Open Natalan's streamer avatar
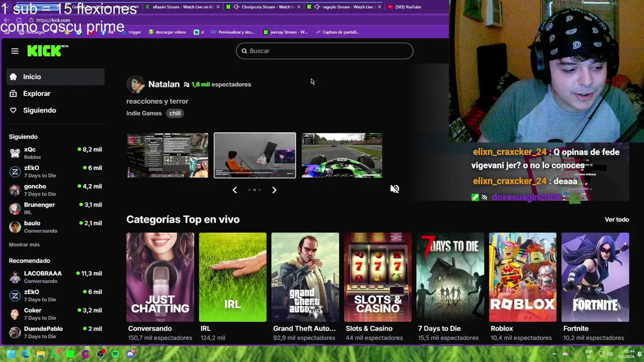This screenshot has height=362, width=644. coord(136,84)
